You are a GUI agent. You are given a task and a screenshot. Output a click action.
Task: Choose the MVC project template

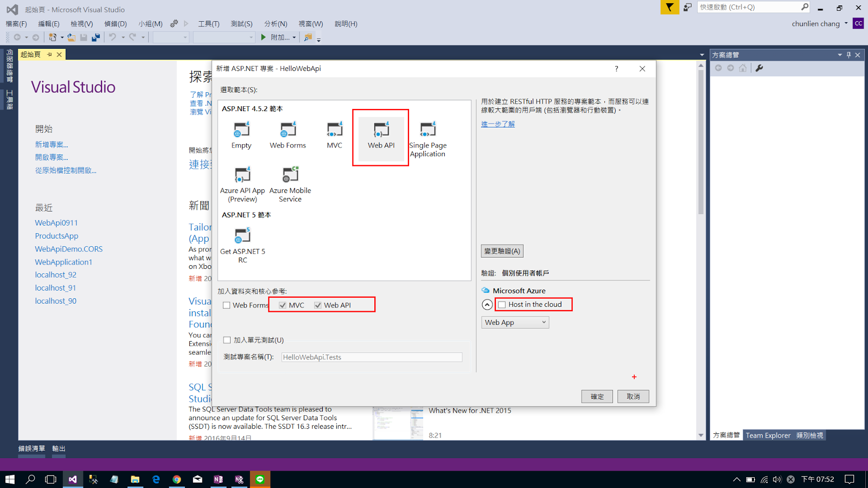335,136
